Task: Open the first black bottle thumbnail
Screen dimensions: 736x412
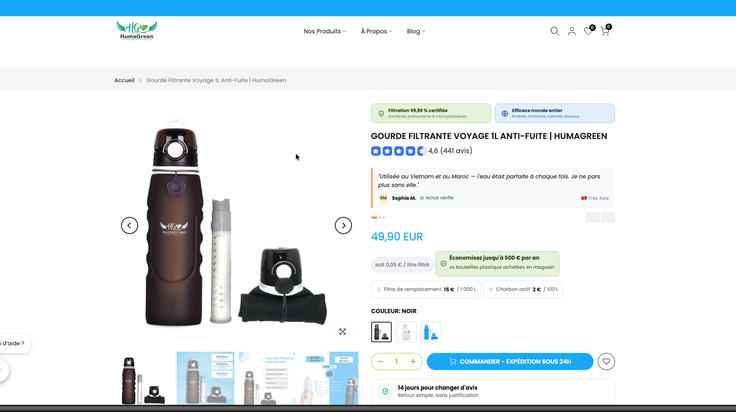Action: (x=143, y=378)
